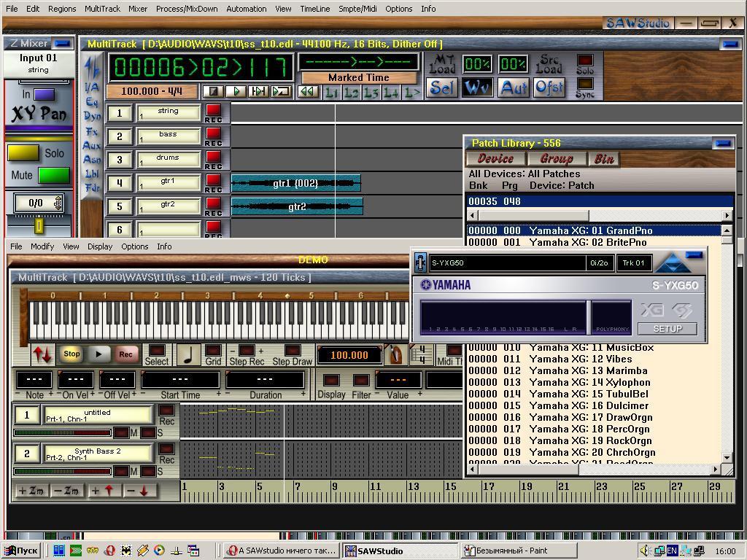Open the Bin dropdown in Patch Library
This screenshot has height=560, width=747.
pyautogui.click(x=604, y=158)
